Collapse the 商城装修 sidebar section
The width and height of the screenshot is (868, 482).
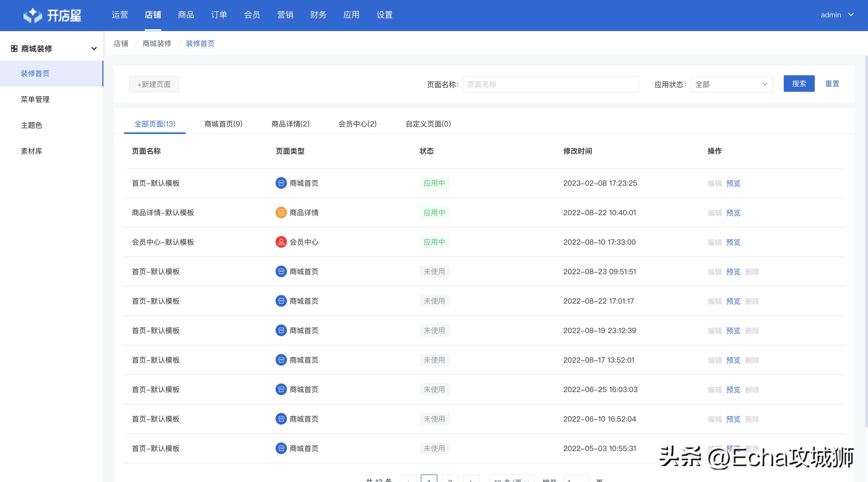coord(94,48)
